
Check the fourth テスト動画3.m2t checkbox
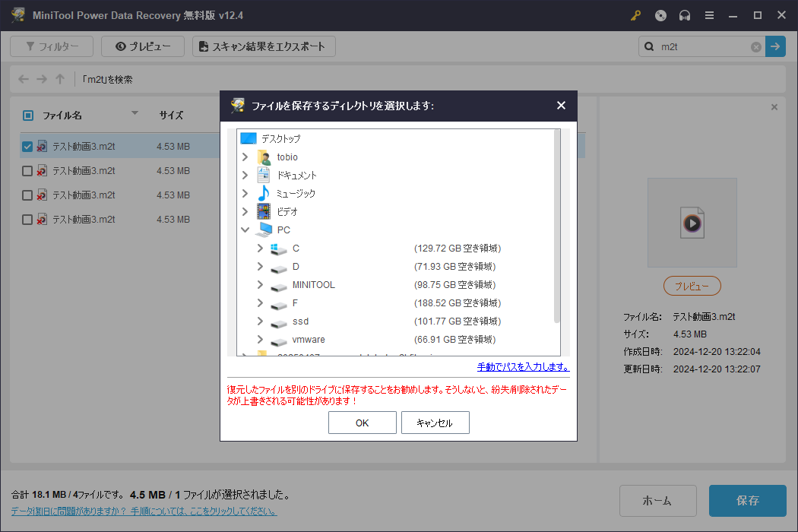point(27,220)
